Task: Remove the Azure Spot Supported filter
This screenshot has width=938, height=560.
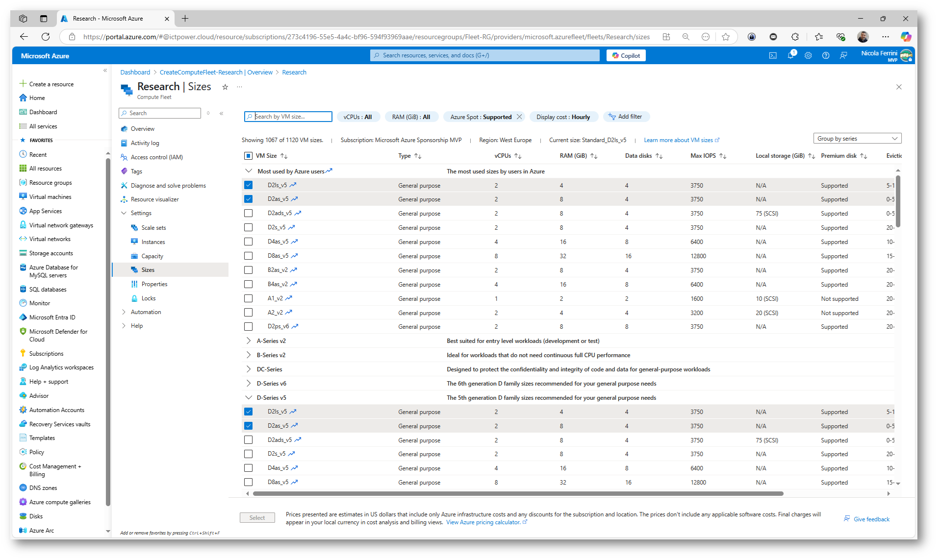Action: click(519, 117)
